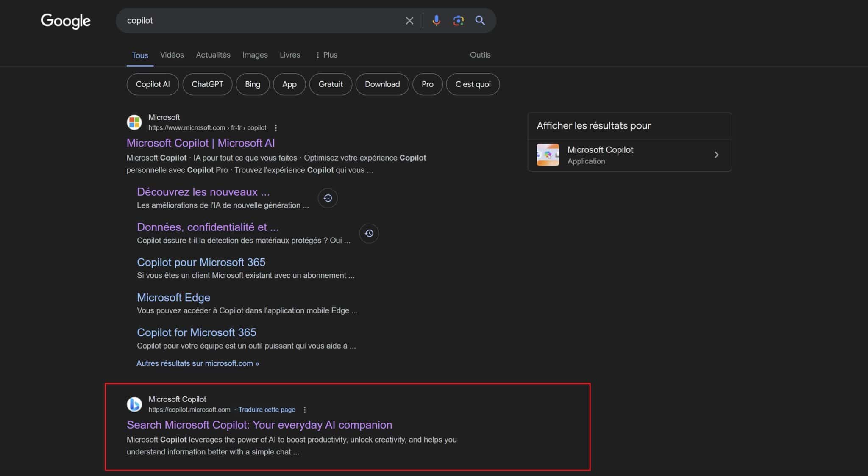Click history icon beside Découvrez les nouveaux
Image resolution: width=868 pixels, height=476 pixels.
(x=328, y=198)
